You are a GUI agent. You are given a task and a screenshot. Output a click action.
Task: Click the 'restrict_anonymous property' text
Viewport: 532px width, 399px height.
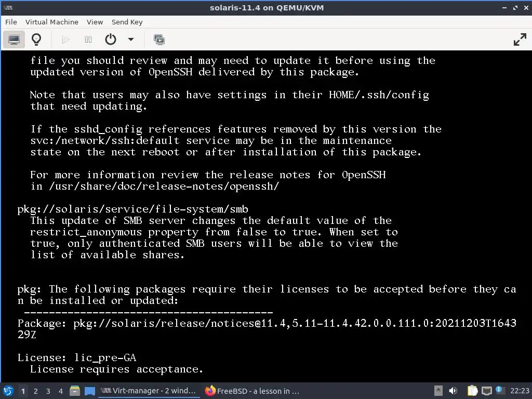(114, 232)
